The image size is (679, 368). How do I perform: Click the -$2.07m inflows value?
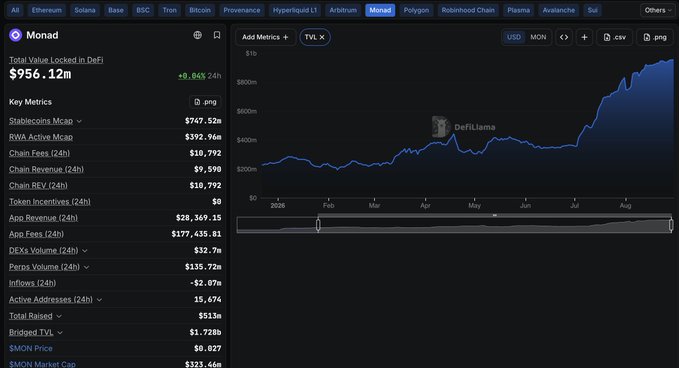205,283
